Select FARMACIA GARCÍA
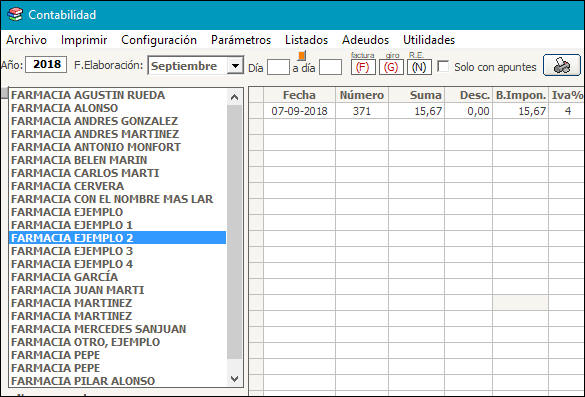This screenshot has height=397, width=585. click(117, 277)
